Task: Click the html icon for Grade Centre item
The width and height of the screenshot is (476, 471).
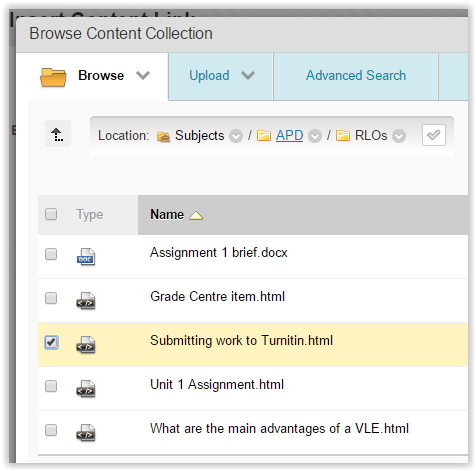Action: 86,301
